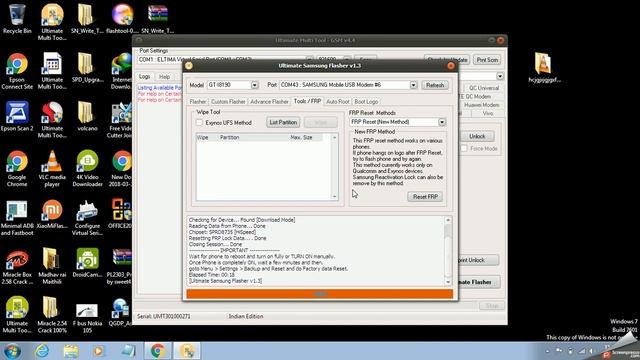Switch to Custom Flasher tab

tap(228, 102)
